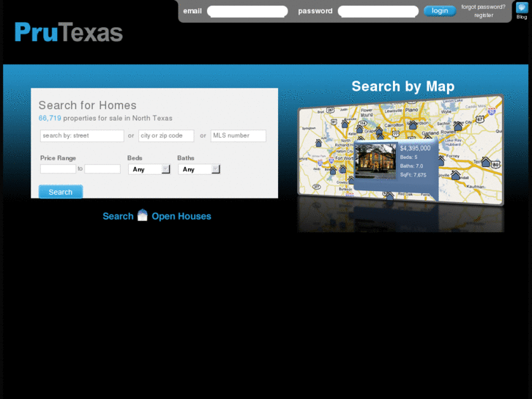
Task: Click the Search by Map heading
Action: pos(403,86)
